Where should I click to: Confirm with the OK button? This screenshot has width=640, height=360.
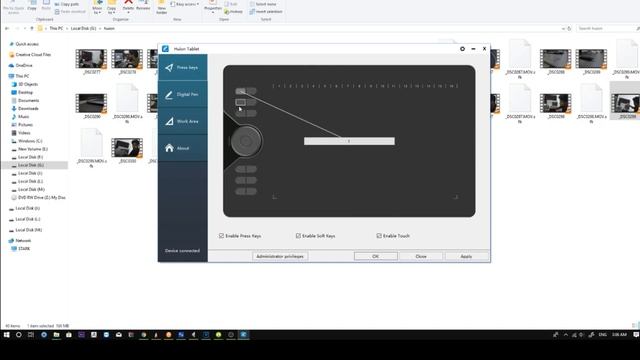click(376, 256)
